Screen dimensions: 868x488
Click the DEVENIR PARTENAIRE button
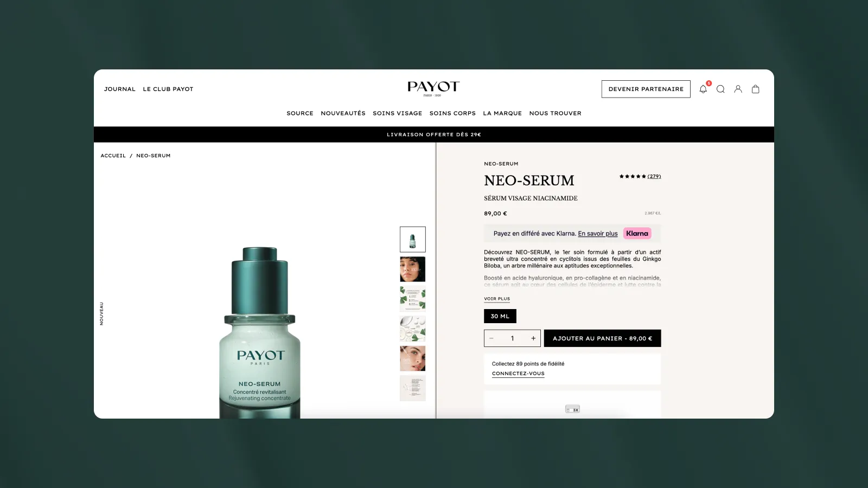click(x=646, y=89)
